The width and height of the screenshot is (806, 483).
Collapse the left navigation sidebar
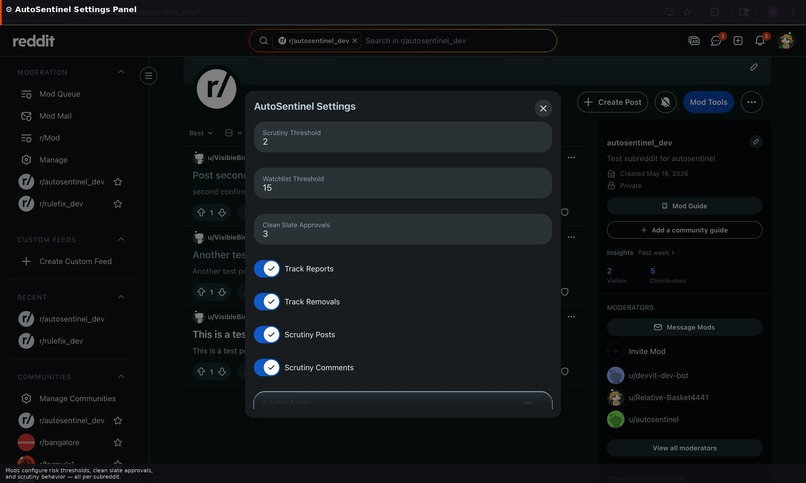point(149,76)
